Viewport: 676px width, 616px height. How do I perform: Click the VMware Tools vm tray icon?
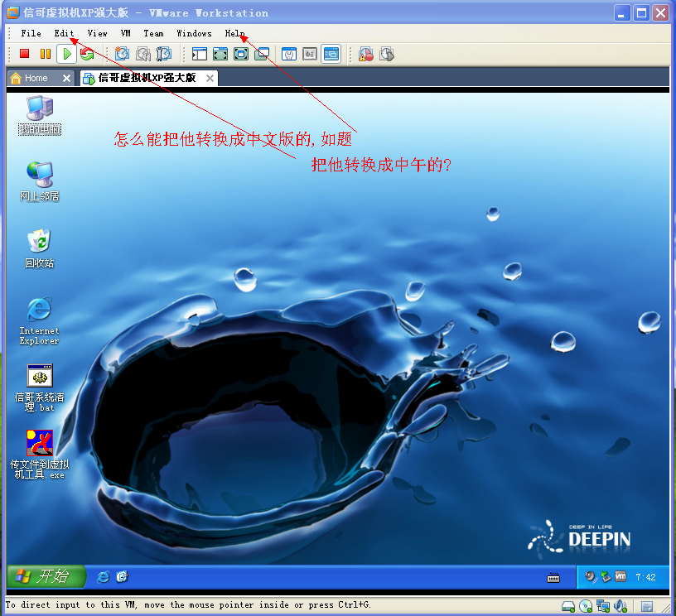tap(620, 576)
